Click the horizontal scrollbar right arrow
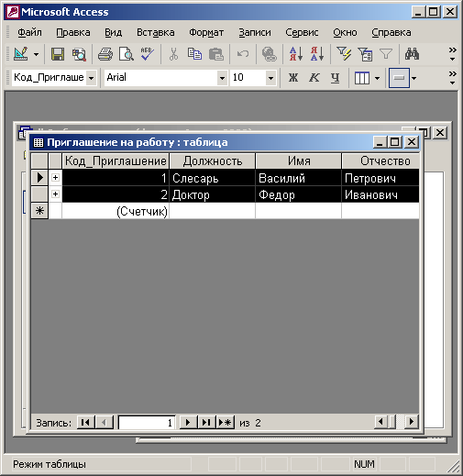Screen dimensions: 463x476 412,422
